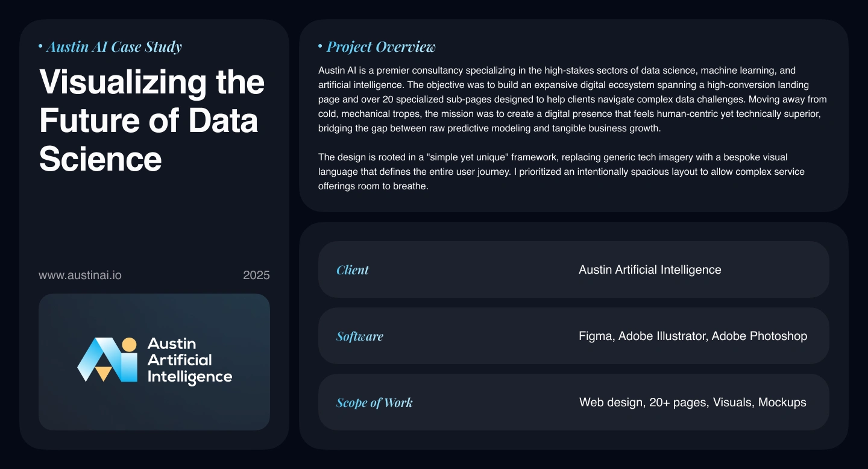Click the bullet before Austin AI Case Study
Viewport: 868px width, 469px height.
[x=40, y=46]
